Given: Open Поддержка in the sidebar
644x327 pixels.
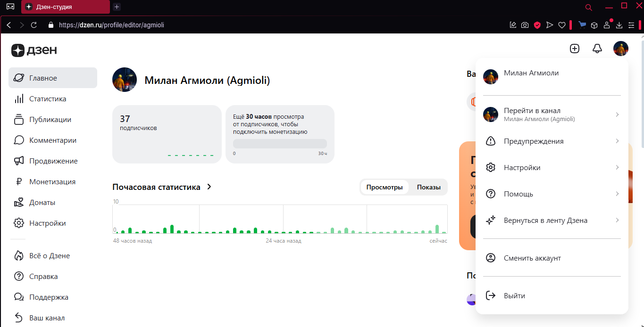Looking at the screenshot, I should click(x=53, y=297).
